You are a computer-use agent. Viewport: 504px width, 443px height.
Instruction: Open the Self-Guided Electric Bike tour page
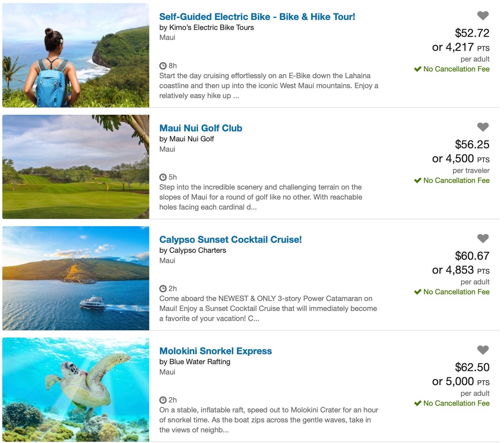[x=257, y=16]
